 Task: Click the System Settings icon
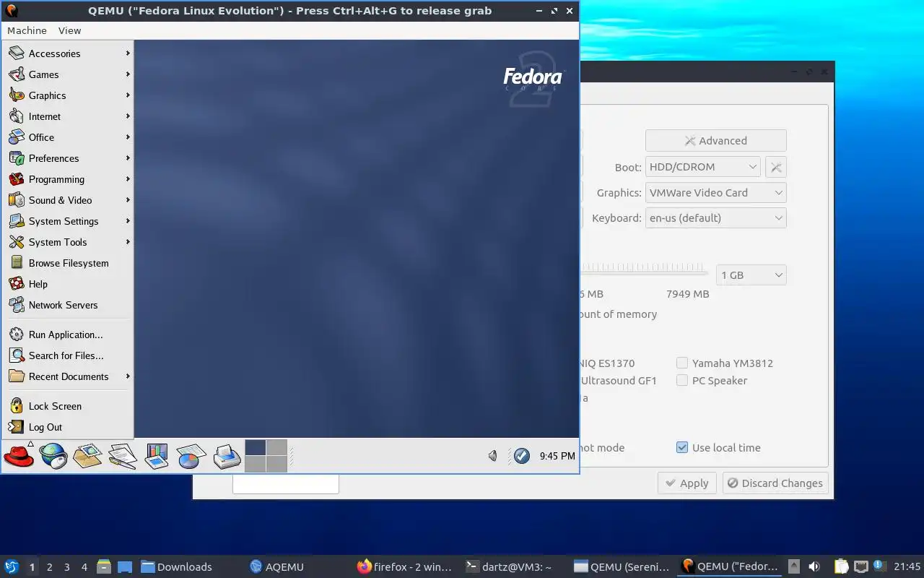tap(17, 221)
